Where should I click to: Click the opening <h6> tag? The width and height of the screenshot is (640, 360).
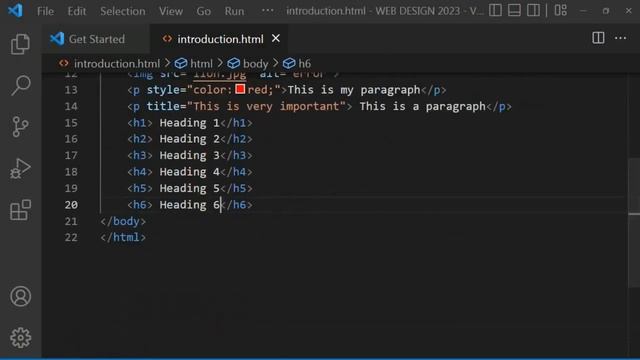140,205
